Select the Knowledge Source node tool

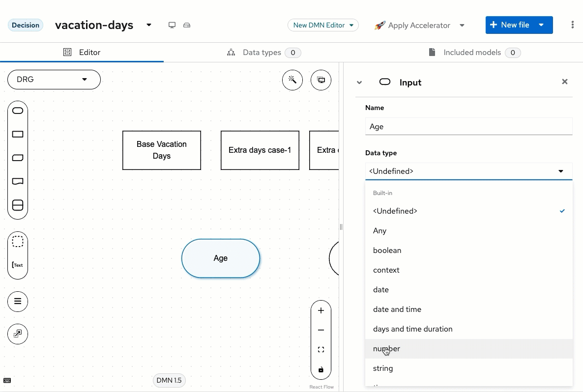point(18,181)
